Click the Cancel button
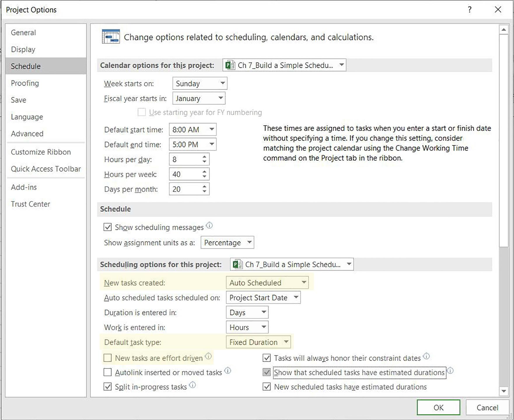This screenshot has width=514, height=420. tap(487, 407)
